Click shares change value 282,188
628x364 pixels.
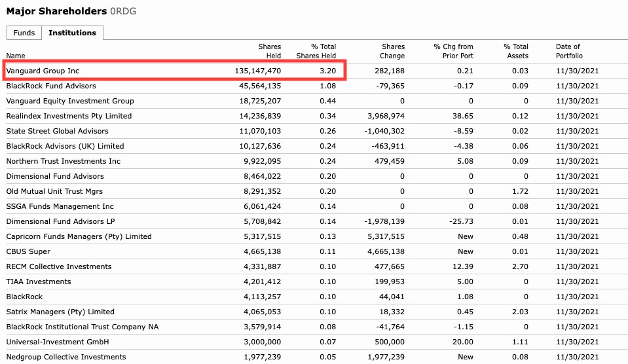pos(390,71)
